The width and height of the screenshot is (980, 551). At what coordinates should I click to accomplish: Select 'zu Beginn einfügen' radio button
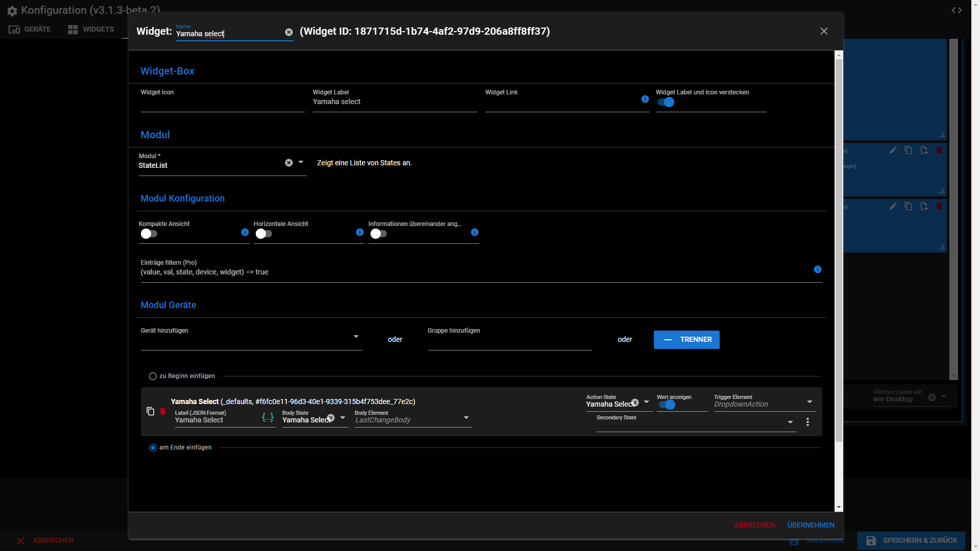(x=153, y=376)
